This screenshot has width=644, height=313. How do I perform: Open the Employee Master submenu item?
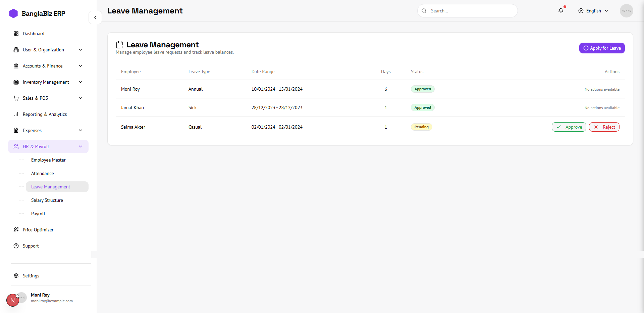click(48, 160)
